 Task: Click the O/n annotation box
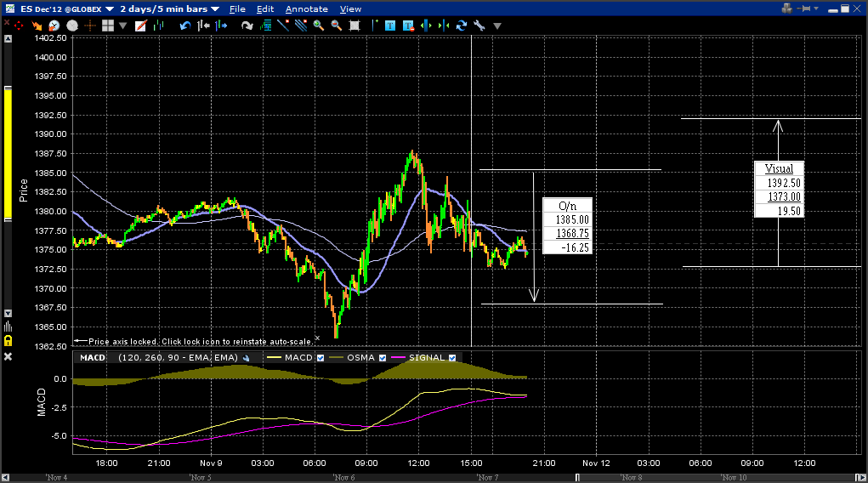(567, 226)
